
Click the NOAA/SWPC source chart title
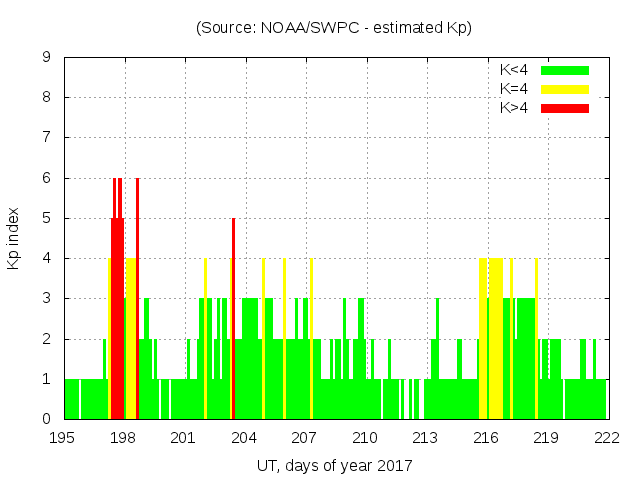click(x=334, y=28)
